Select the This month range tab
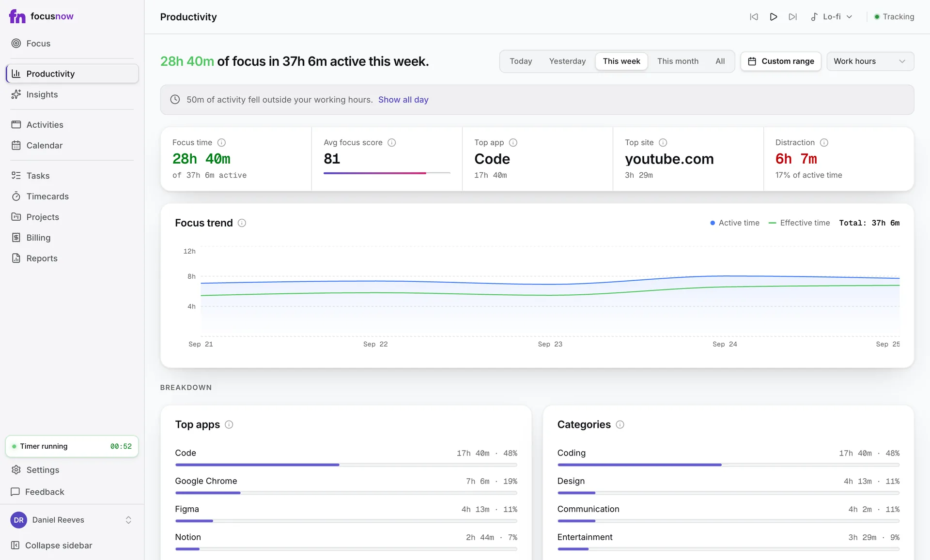Viewport: 930px width, 560px height. [678, 61]
